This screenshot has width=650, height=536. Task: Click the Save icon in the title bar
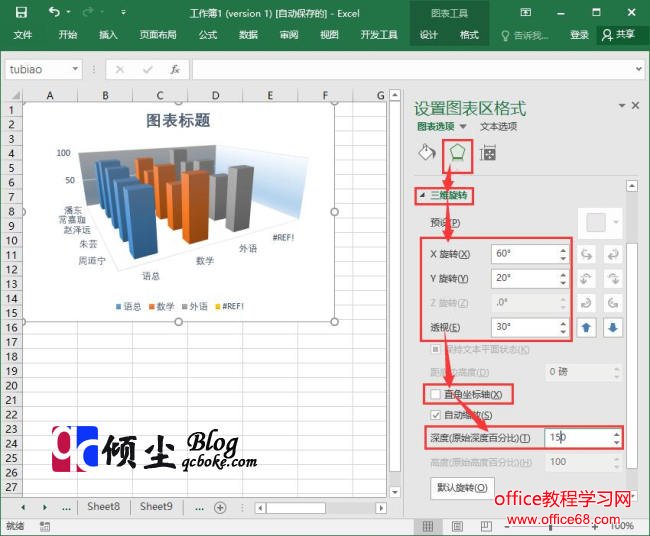[21, 12]
